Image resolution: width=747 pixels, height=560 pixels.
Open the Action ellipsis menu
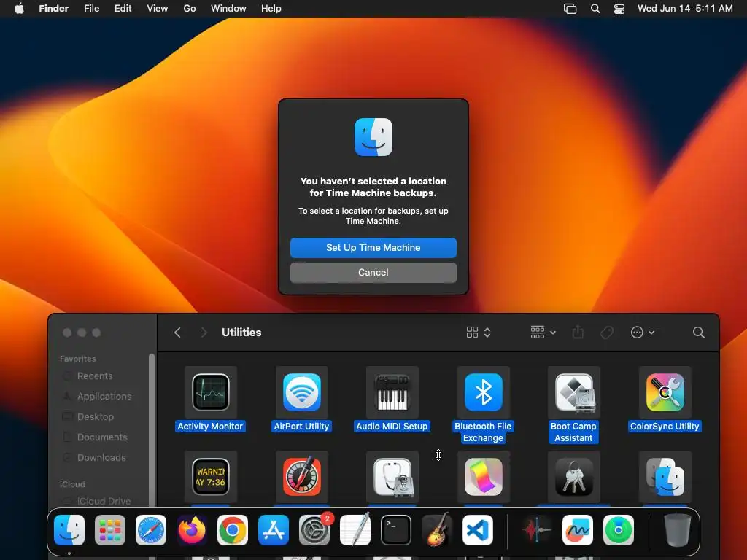642,332
